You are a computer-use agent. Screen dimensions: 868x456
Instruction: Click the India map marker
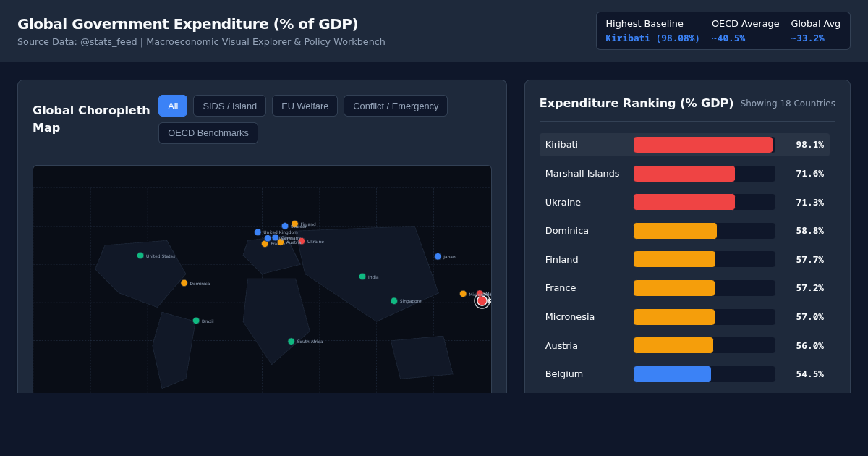tap(362, 276)
